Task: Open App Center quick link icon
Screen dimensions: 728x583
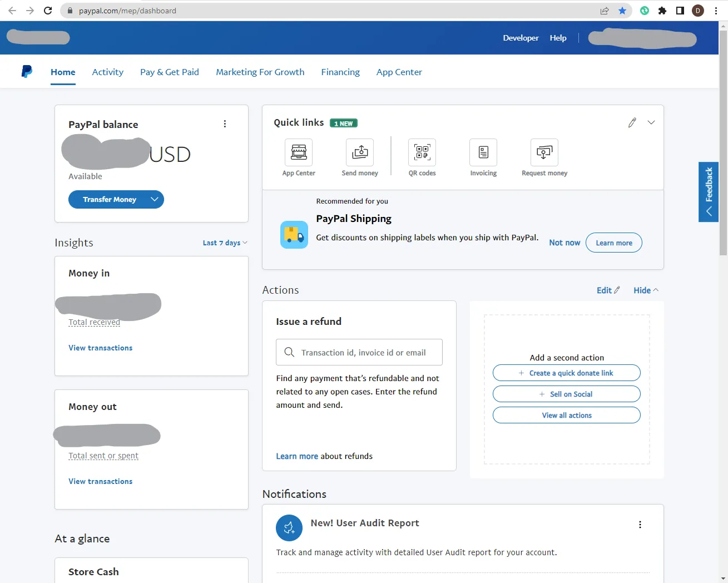Action: coord(299,152)
